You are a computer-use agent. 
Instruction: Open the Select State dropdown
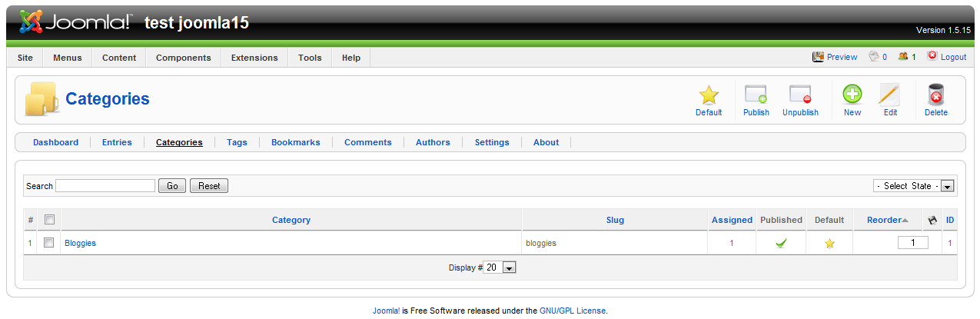click(x=913, y=186)
